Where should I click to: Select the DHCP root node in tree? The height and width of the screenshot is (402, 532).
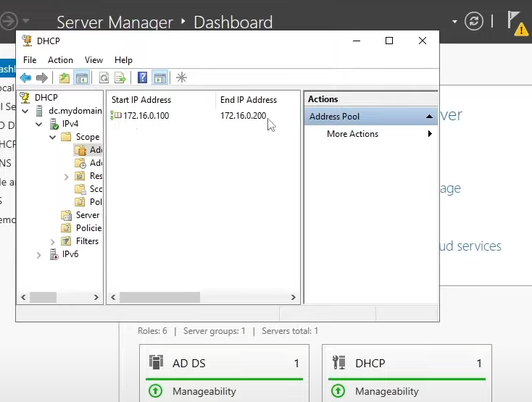pos(46,98)
